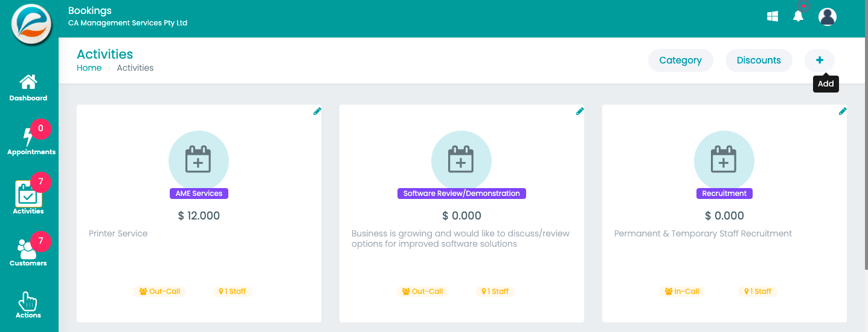Click the plus Add activity button
868x332 pixels.
pos(820,60)
